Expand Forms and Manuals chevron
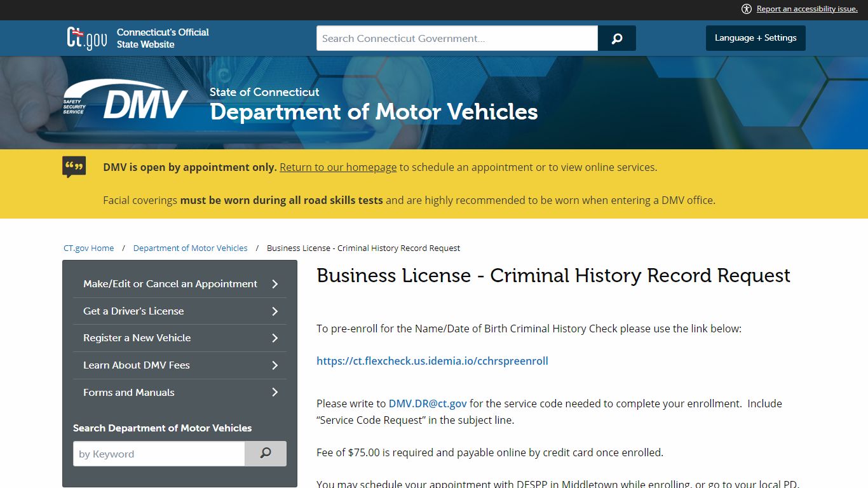This screenshot has height=488, width=868. 275,393
